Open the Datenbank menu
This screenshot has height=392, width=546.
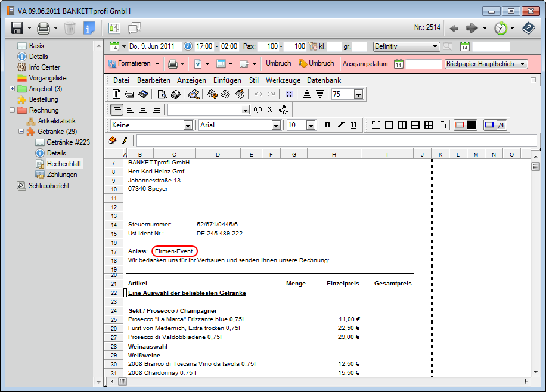(324, 80)
